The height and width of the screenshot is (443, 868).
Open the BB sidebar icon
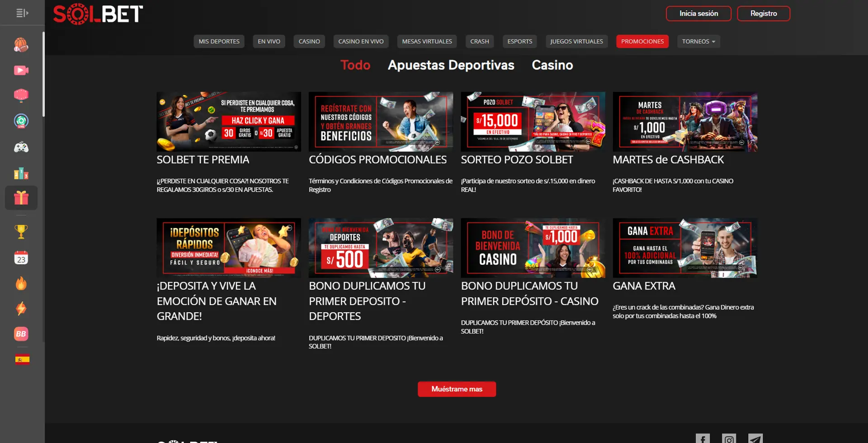point(21,334)
